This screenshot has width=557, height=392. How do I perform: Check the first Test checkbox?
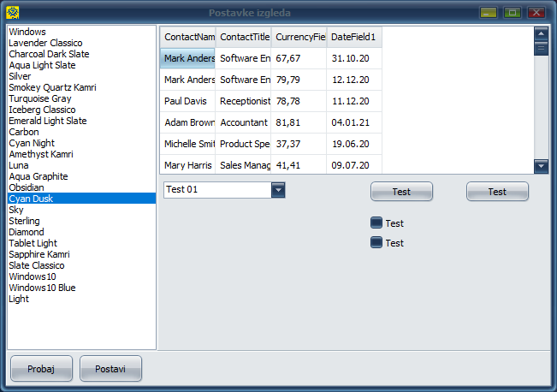point(376,223)
